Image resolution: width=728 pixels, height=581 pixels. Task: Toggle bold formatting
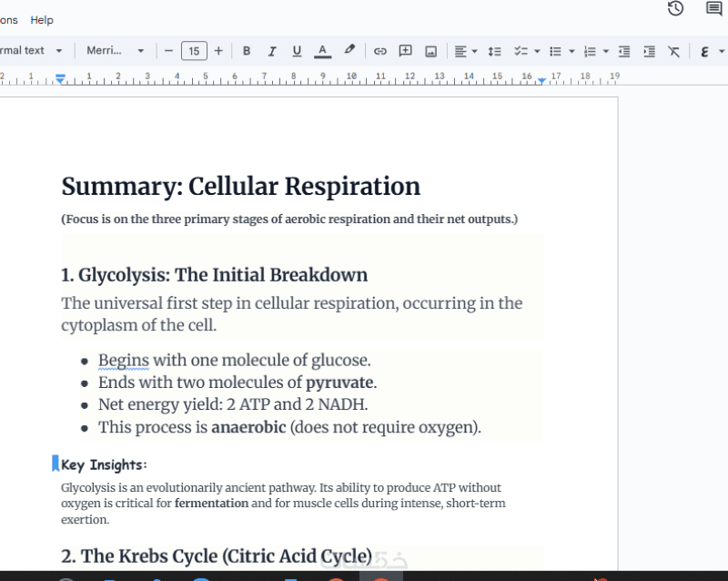point(247,51)
